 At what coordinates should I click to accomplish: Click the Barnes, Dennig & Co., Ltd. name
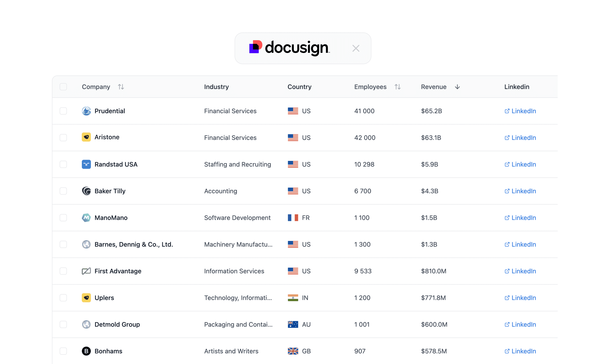tap(134, 244)
